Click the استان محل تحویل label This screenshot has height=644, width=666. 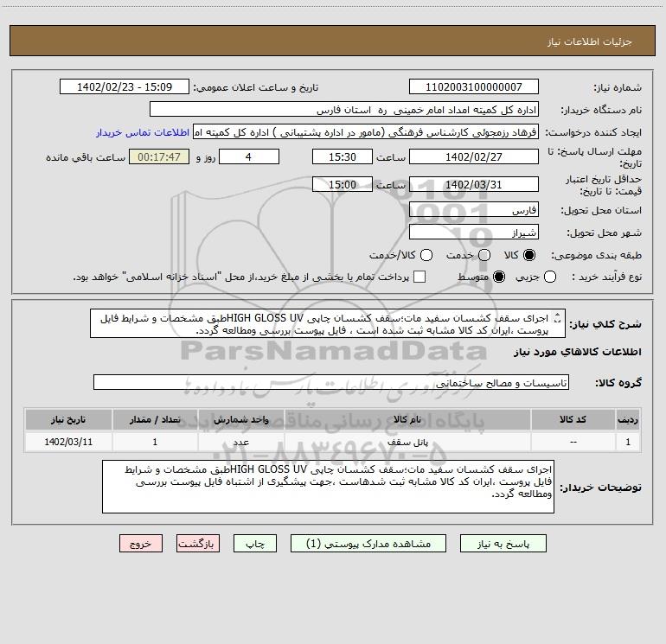click(x=601, y=211)
